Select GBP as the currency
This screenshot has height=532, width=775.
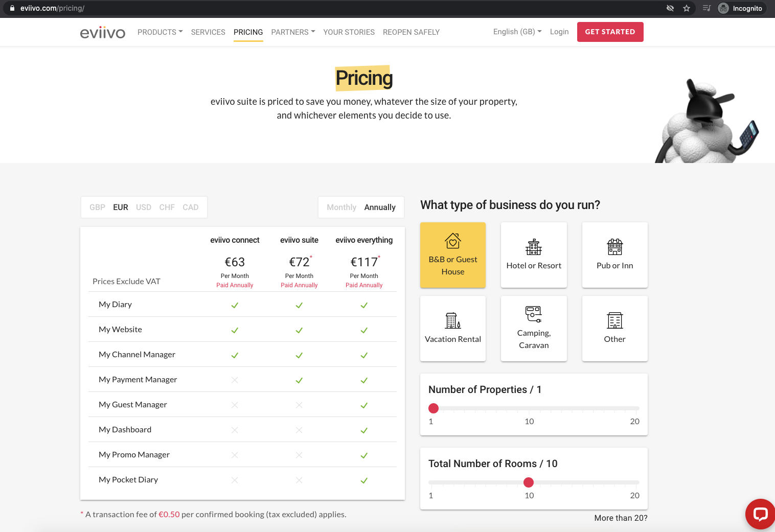(97, 207)
